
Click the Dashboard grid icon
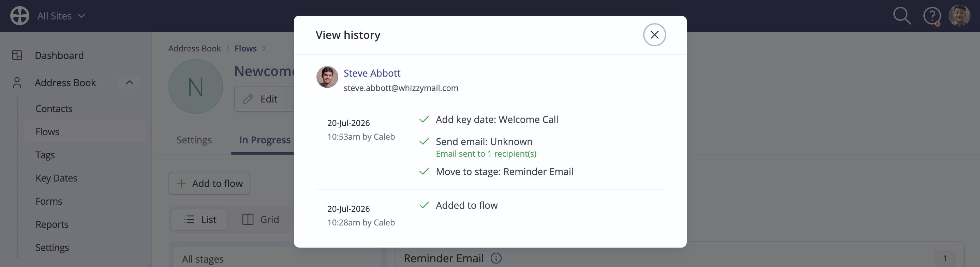(x=17, y=56)
